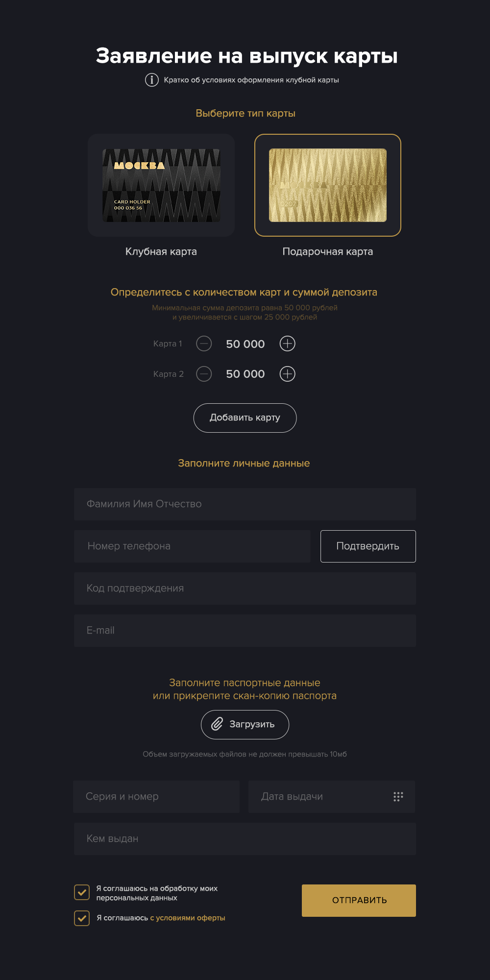Focus the Фамилия Имя Отчество field

(x=245, y=504)
